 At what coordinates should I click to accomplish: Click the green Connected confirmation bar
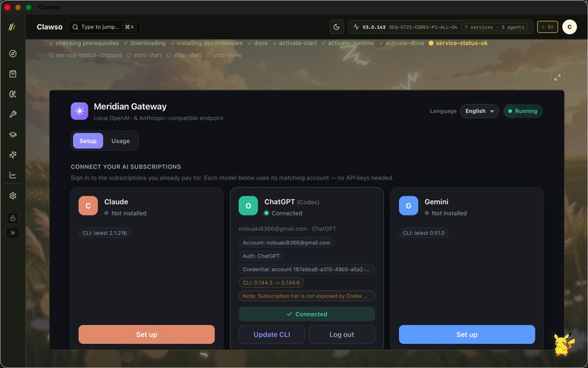click(x=306, y=314)
